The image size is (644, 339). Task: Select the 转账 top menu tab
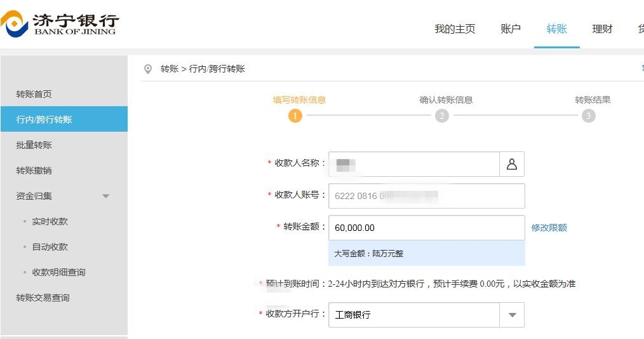coord(556,29)
